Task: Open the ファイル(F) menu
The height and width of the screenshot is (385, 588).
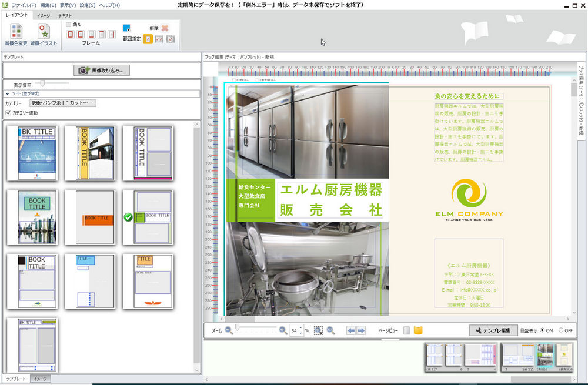Action: coord(24,5)
